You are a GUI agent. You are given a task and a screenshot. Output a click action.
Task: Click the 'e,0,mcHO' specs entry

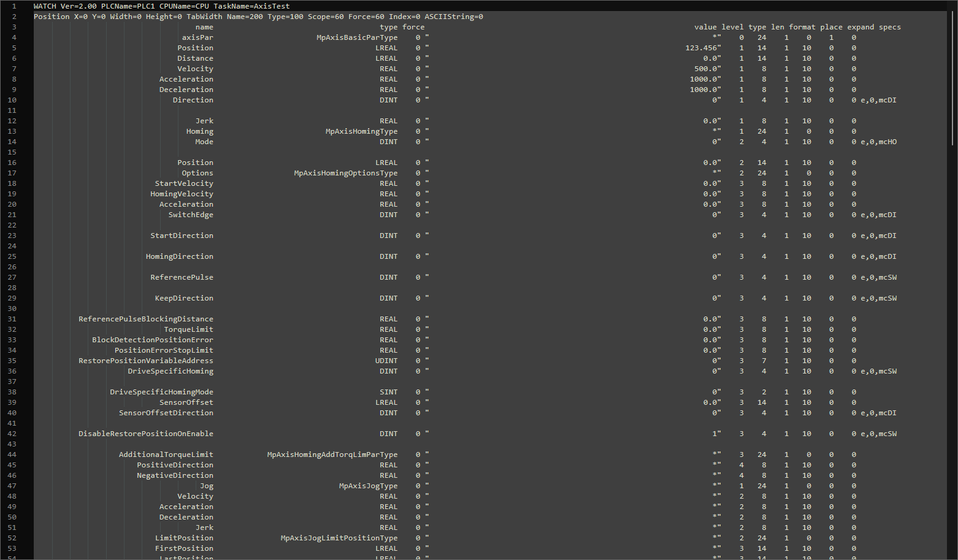[x=878, y=142]
